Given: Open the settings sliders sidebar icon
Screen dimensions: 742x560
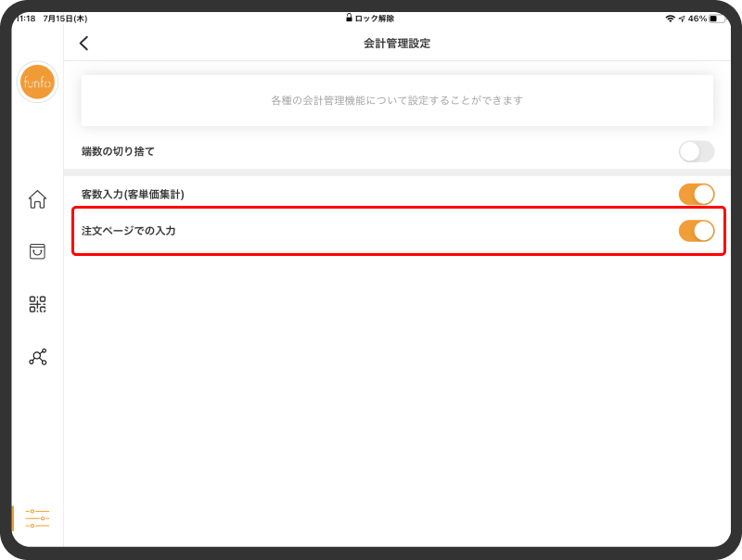Looking at the screenshot, I should [37, 518].
